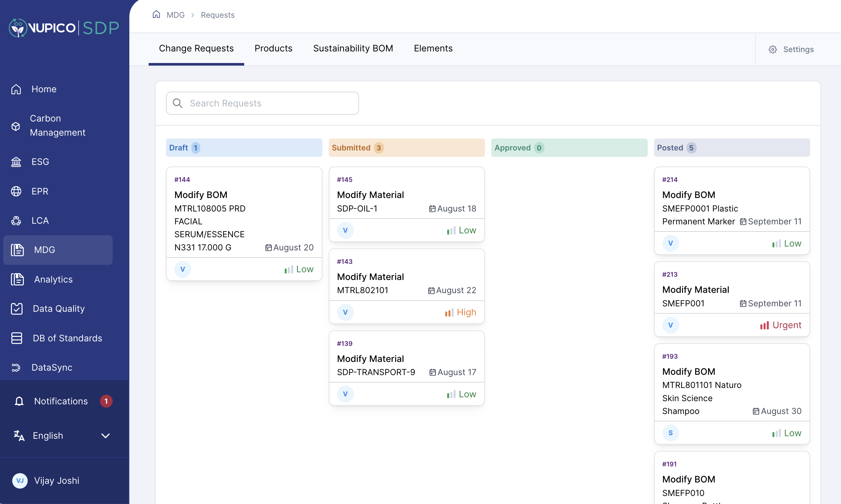Click the Draft column header
Image resolution: width=841 pixels, height=504 pixels.
tap(244, 148)
